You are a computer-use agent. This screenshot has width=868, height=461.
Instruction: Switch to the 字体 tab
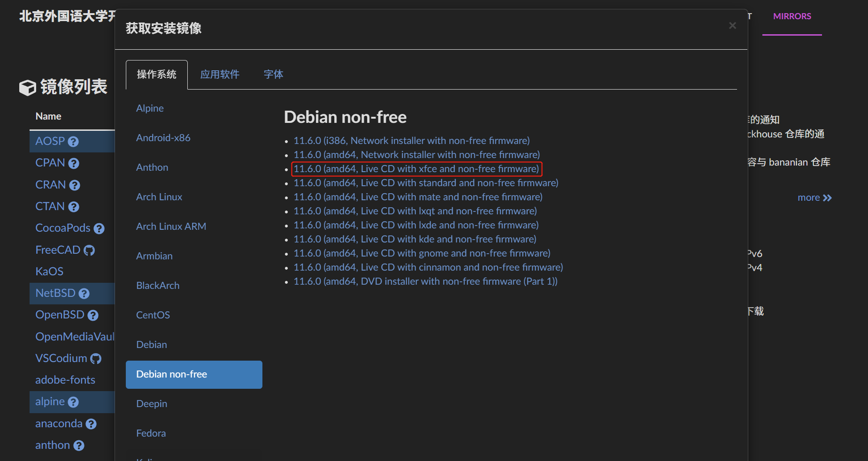coord(273,75)
